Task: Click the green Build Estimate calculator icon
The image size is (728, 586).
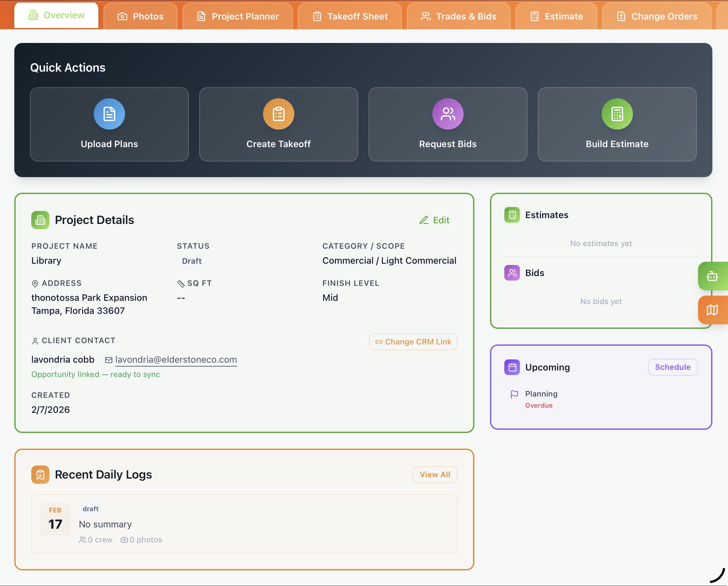Action: tap(617, 114)
